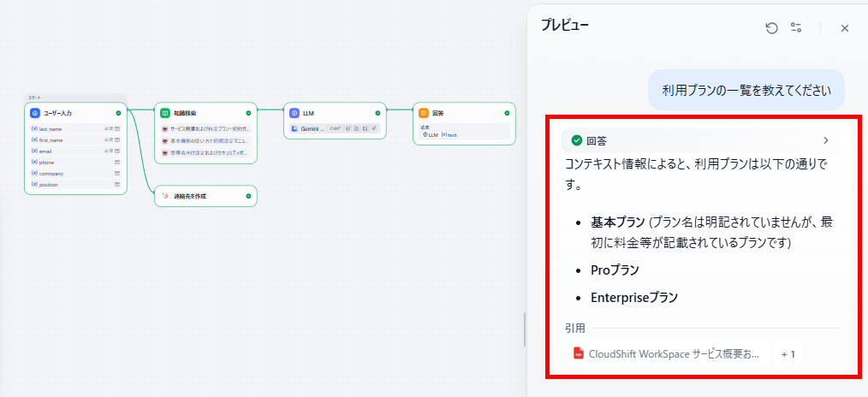Click the green check on the LLM node
Screen dimensions: 868x397
pos(378,113)
